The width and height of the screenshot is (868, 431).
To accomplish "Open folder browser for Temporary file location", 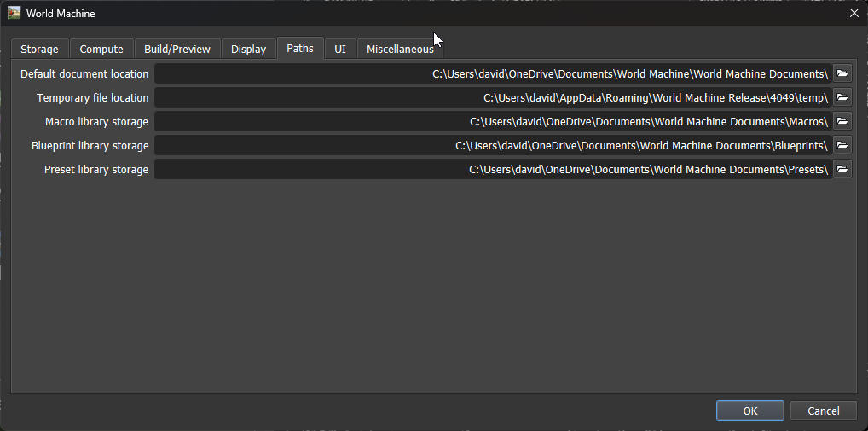I will [842, 97].
